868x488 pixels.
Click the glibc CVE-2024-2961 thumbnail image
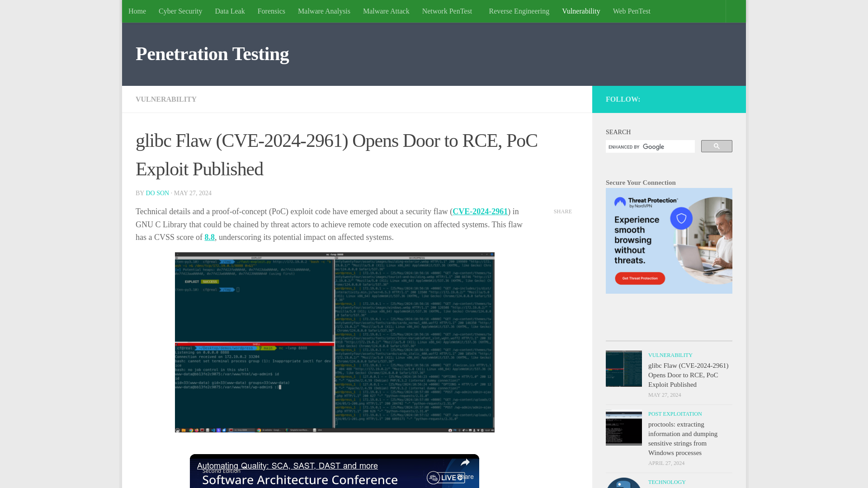623,368
